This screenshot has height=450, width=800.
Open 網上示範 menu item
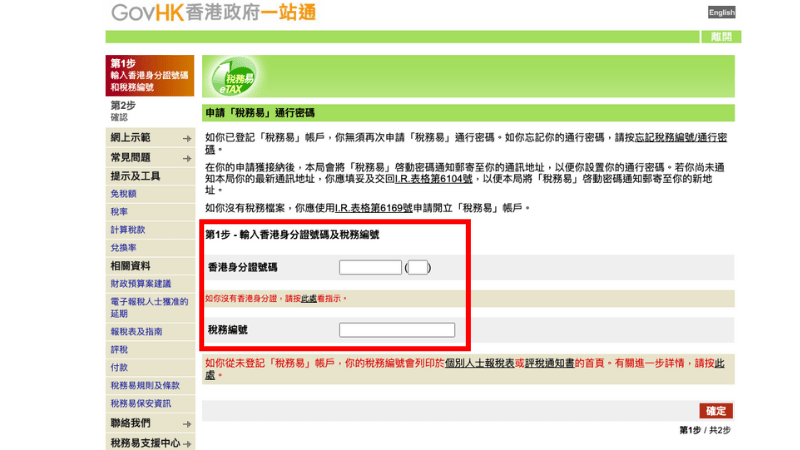pyautogui.click(x=131, y=138)
